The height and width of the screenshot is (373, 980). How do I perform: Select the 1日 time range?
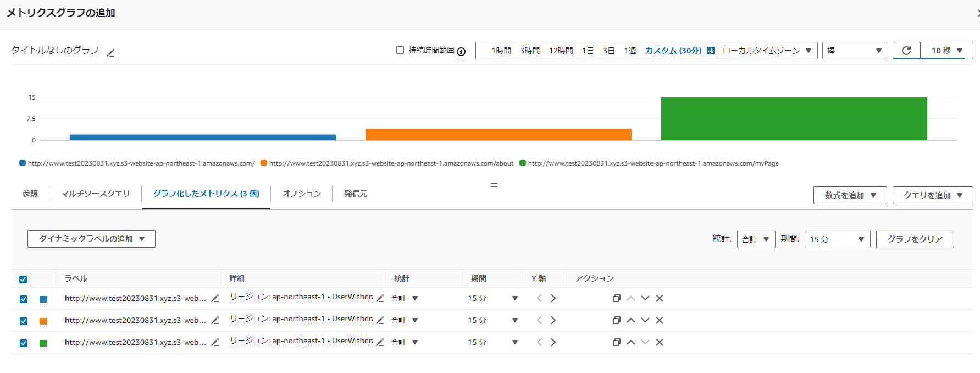point(588,51)
